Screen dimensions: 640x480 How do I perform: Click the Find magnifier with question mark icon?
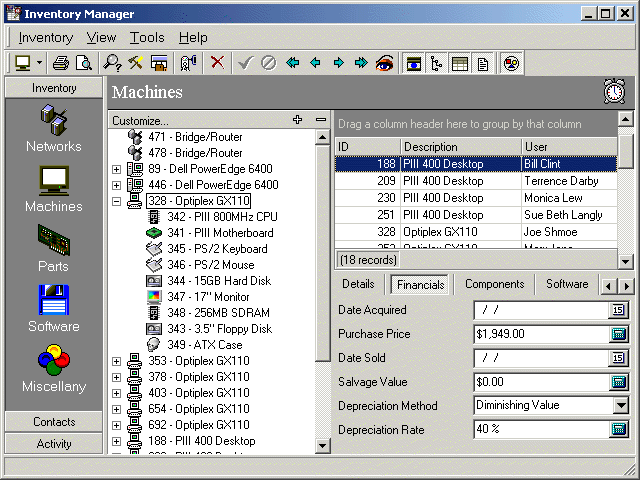tap(112, 63)
